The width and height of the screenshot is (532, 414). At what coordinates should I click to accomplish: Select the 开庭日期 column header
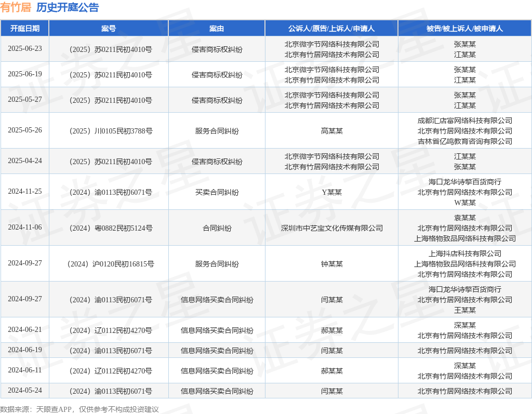[x=25, y=29]
